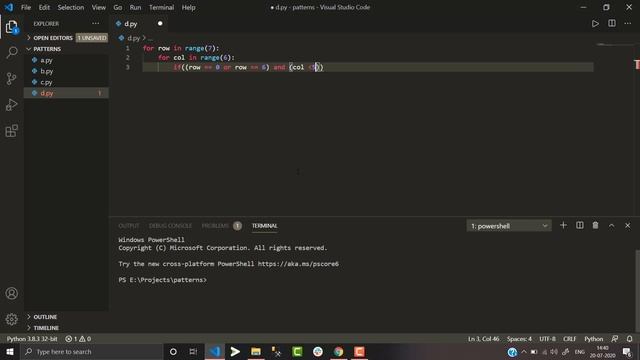
Task: Change Python language mode
Action: 593,339
